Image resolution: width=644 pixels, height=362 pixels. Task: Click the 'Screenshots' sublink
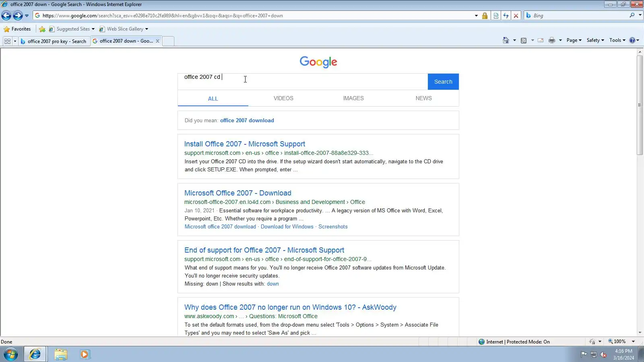(x=333, y=227)
